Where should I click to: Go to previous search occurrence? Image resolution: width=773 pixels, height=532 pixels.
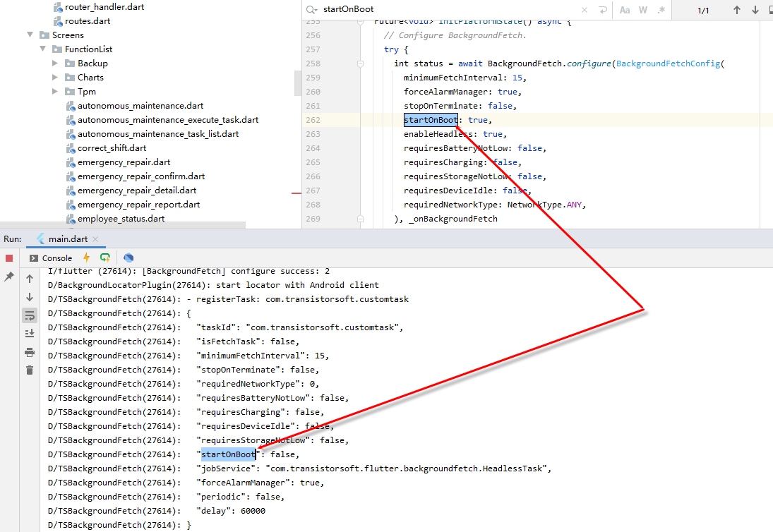click(x=737, y=10)
